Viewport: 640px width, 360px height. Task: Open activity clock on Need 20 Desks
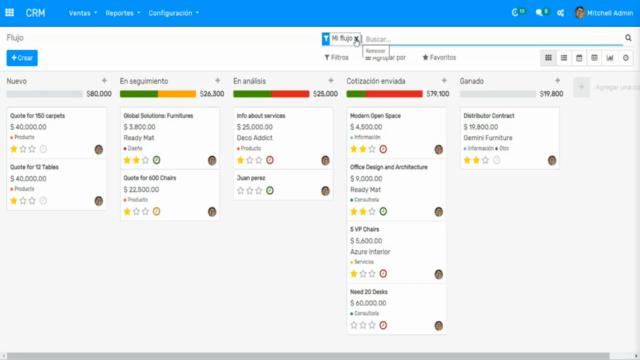pyautogui.click(x=383, y=325)
